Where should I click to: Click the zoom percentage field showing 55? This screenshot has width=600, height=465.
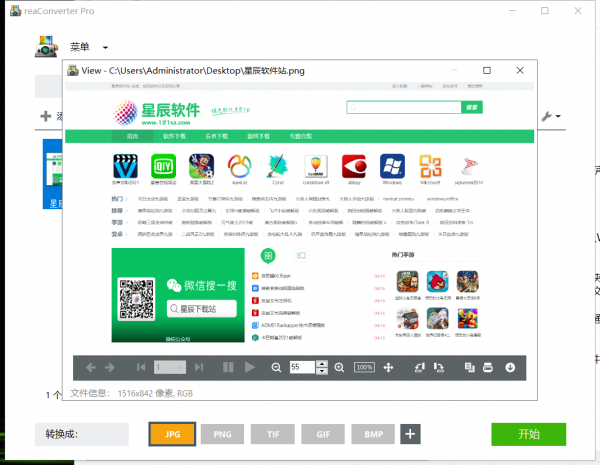click(x=302, y=367)
